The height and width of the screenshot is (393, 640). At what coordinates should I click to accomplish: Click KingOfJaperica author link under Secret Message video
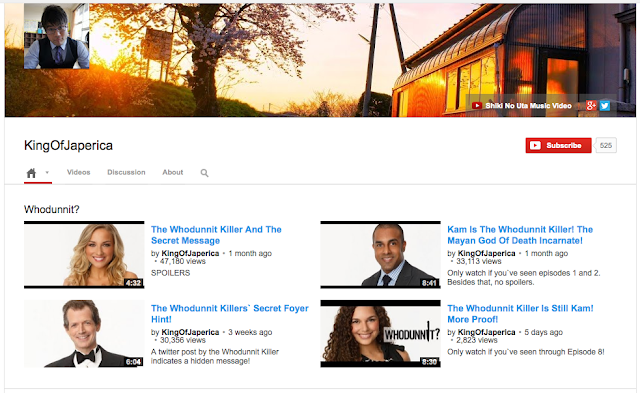[190, 253]
